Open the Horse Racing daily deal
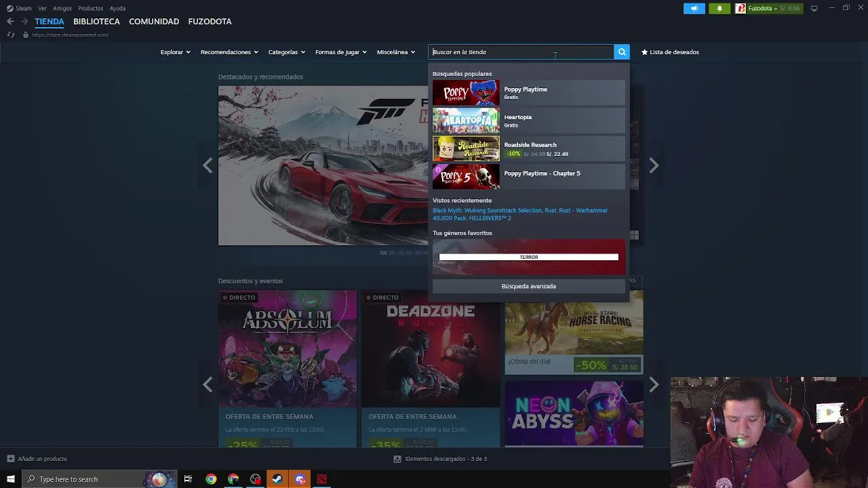868x488 pixels. (x=574, y=332)
